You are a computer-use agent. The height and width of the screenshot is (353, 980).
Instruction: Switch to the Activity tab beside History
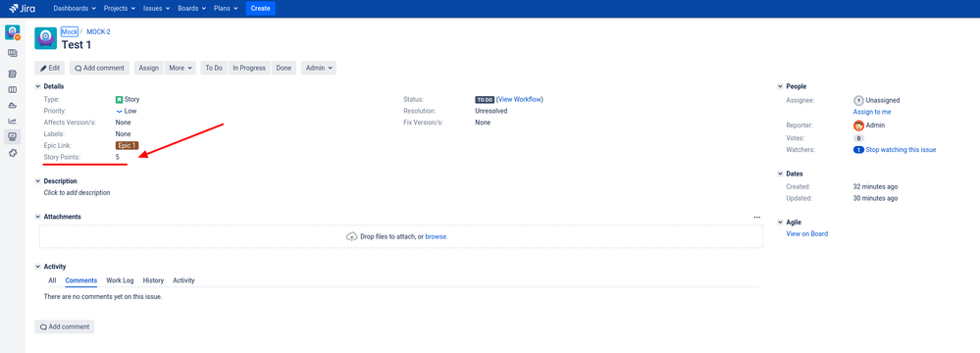tap(183, 280)
